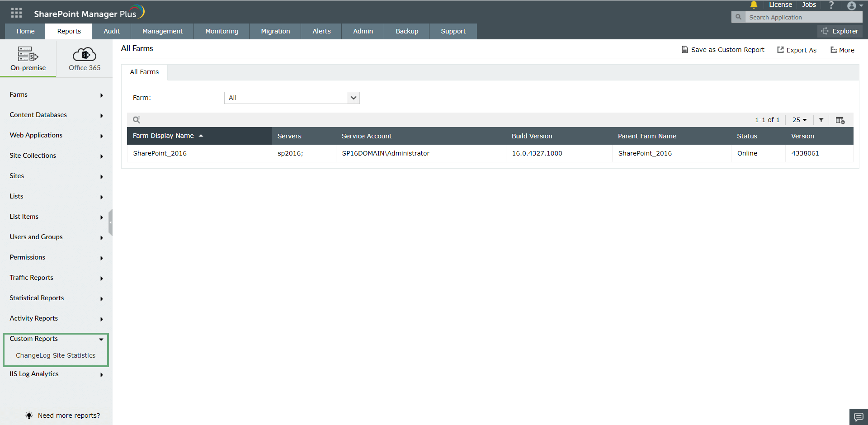The image size is (868, 425).
Task: Open the user account avatar menu
Action: [854, 6]
